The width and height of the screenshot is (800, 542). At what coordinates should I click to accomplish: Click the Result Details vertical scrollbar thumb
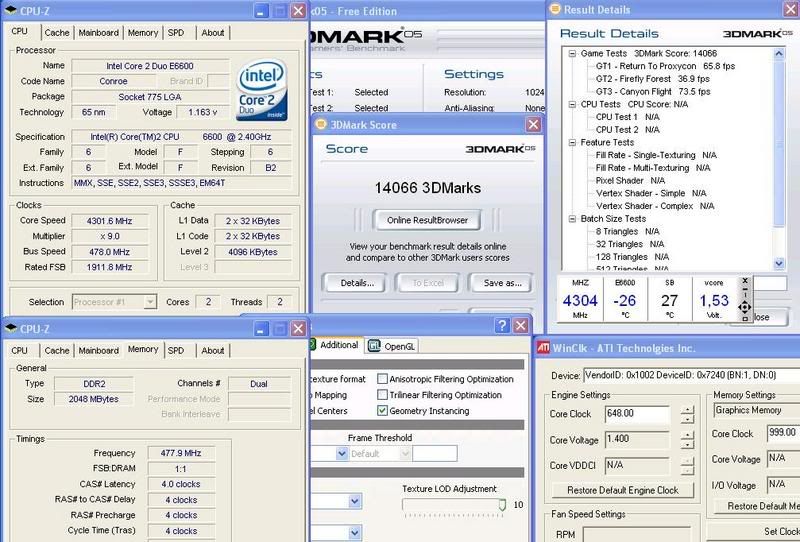coord(779,143)
